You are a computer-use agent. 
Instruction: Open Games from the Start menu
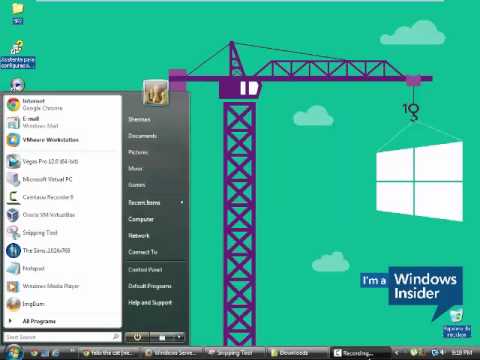(x=137, y=185)
